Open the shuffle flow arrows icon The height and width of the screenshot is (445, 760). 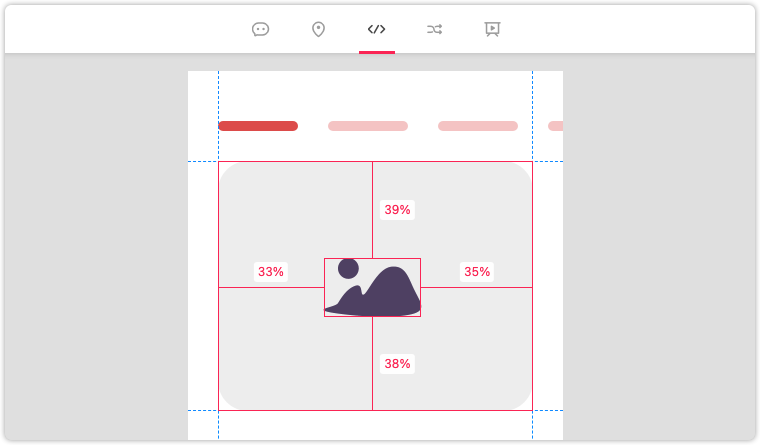point(434,30)
